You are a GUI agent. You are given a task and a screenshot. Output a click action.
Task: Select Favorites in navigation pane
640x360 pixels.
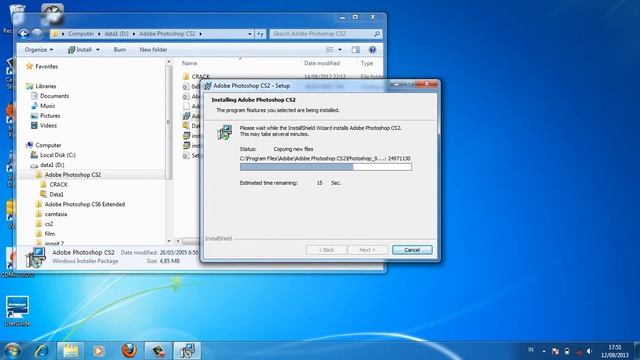point(46,67)
